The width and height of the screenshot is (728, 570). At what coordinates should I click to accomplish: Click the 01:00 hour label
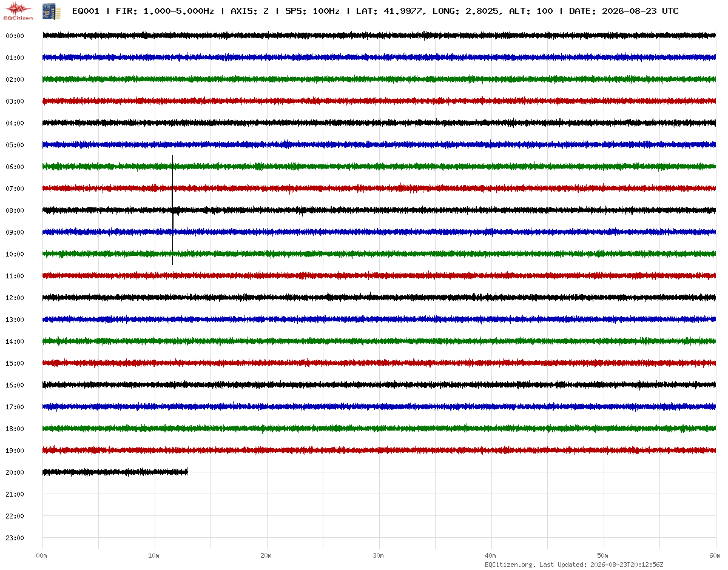coord(15,58)
